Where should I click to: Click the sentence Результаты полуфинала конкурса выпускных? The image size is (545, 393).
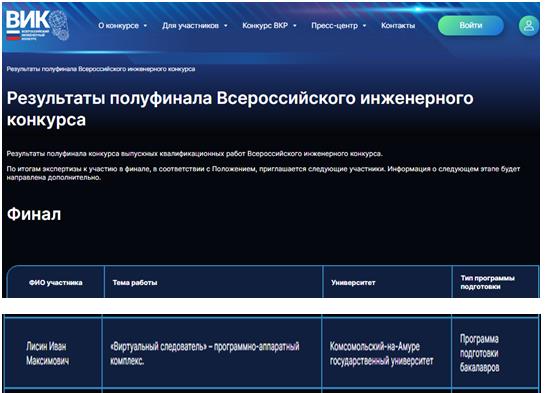point(195,154)
